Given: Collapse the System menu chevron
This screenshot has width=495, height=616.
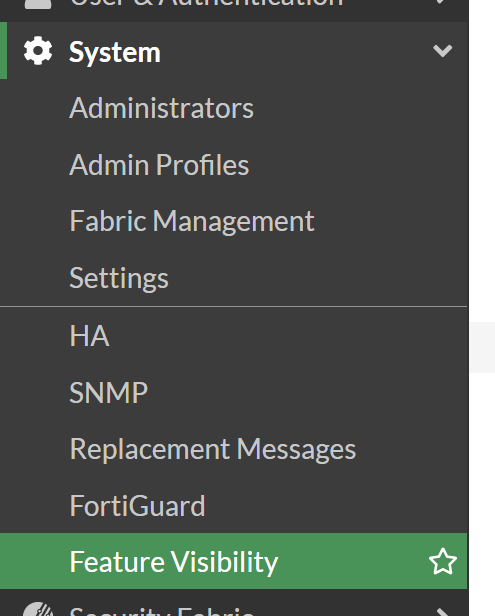Looking at the screenshot, I should [442, 51].
